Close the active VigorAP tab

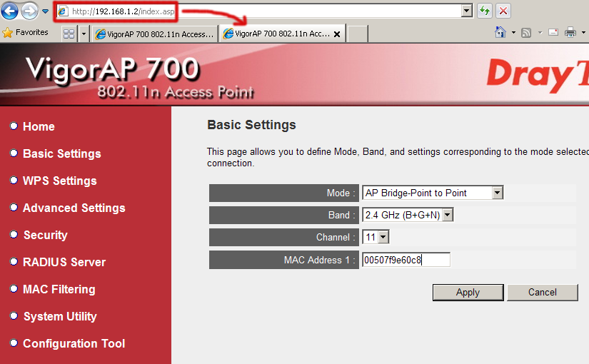337,34
